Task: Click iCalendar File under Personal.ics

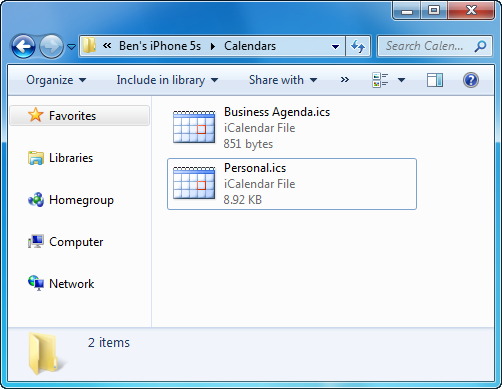Action: coord(259,184)
